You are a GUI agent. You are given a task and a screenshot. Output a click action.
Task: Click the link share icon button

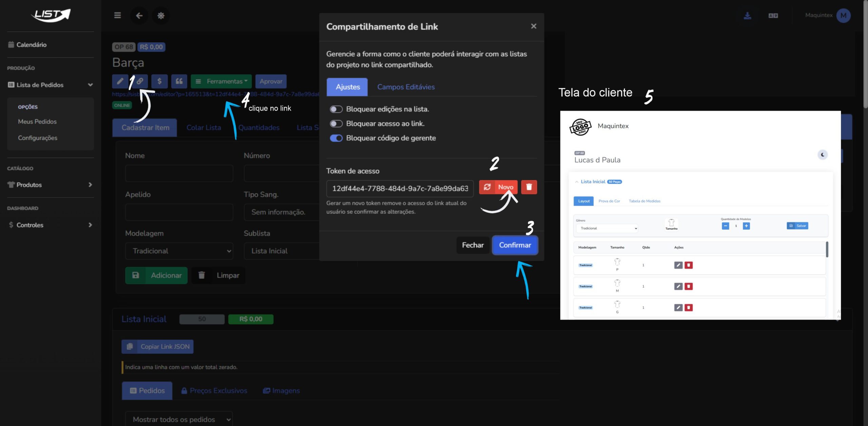tap(140, 81)
